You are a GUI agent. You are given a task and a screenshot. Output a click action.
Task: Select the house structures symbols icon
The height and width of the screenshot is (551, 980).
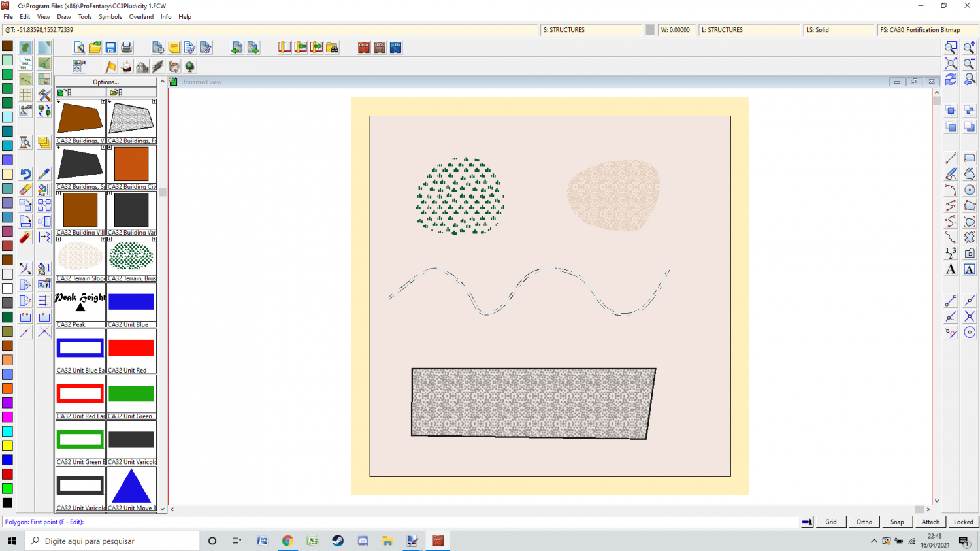pyautogui.click(x=174, y=67)
